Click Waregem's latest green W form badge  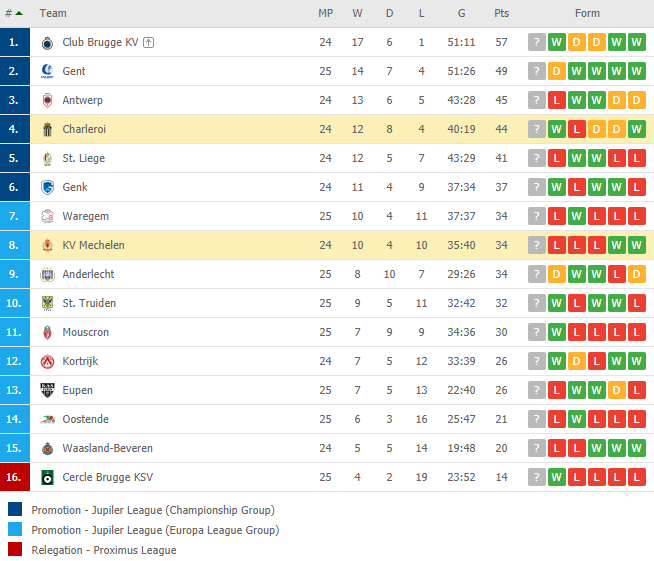(x=576, y=216)
